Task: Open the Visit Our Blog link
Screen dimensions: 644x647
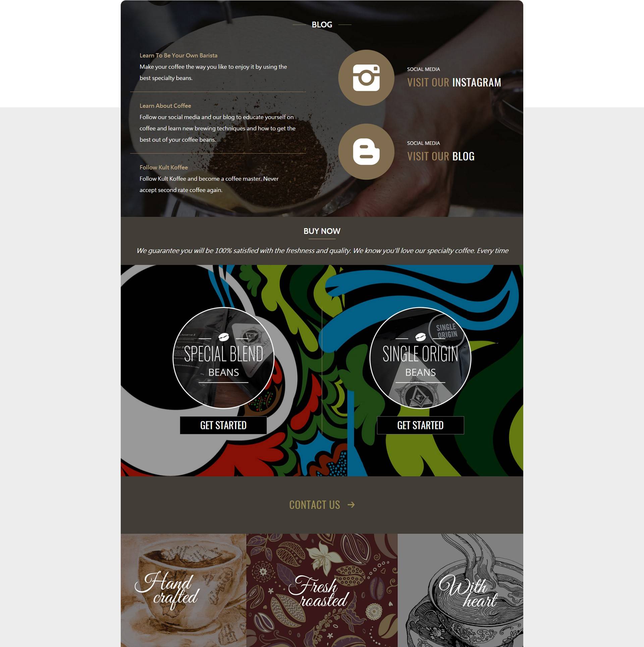Action: coord(441,156)
